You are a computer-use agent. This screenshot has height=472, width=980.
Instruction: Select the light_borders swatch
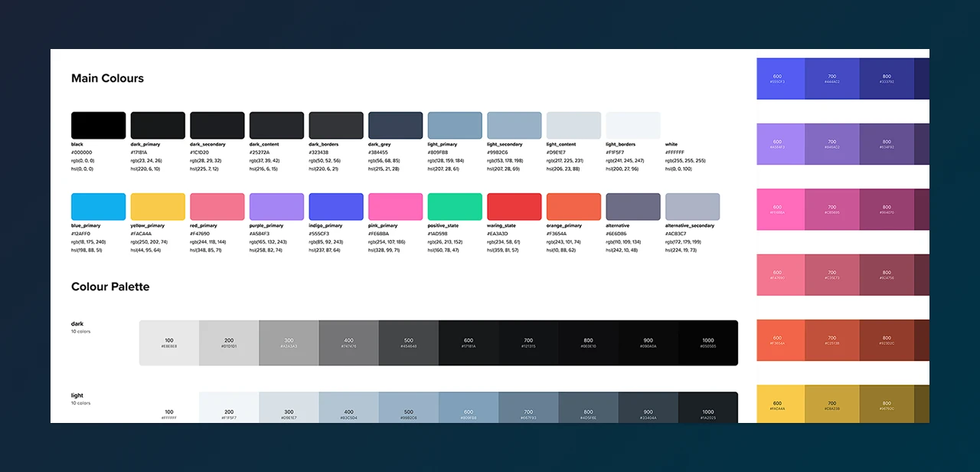tap(633, 126)
